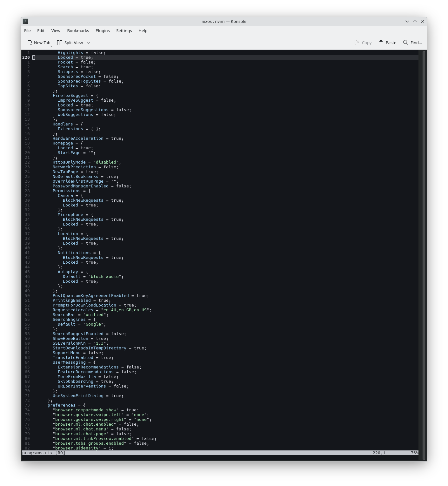The width and height of the screenshot is (448, 486).
Task: Click the 'Pocket = false;' line
Action: tap(77, 62)
